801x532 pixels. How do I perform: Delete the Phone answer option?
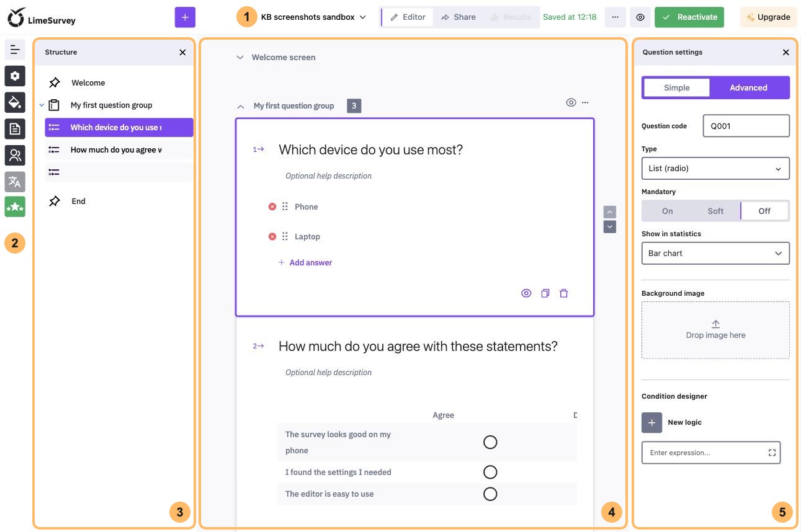[x=272, y=206]
